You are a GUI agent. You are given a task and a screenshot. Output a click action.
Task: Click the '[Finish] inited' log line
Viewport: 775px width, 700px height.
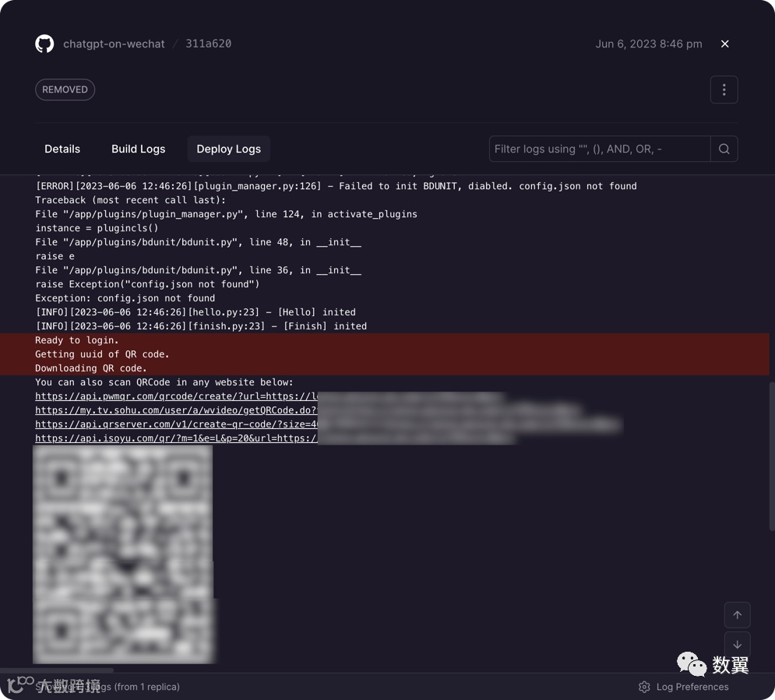pyautogui.click(x=201, y=326)
